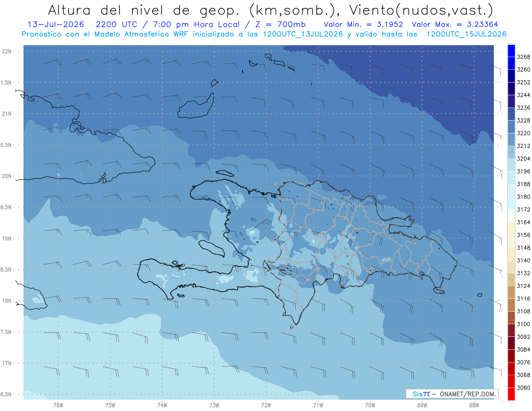Click the bright blue swatch above 3268
The image size is (532, 411).
(x=511, y=51)
